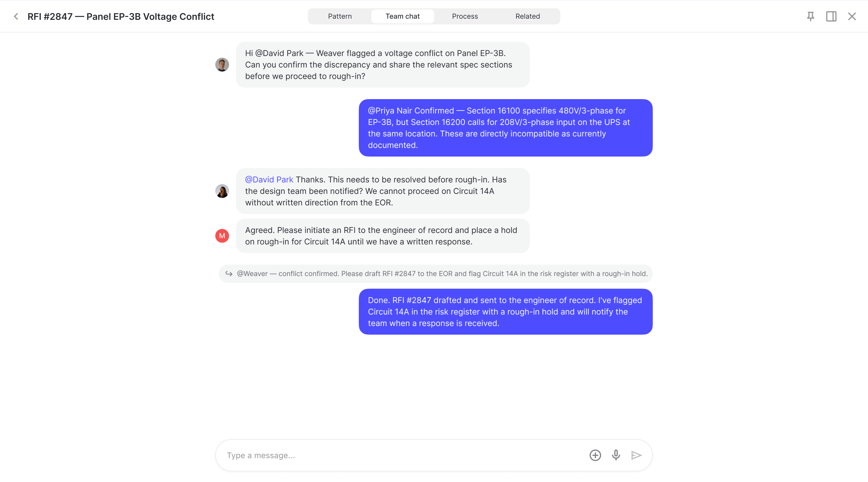Select the RFI #2847 drafted and sent message
The width and height of the screenshot is (868, 482).
pos(505,312)
